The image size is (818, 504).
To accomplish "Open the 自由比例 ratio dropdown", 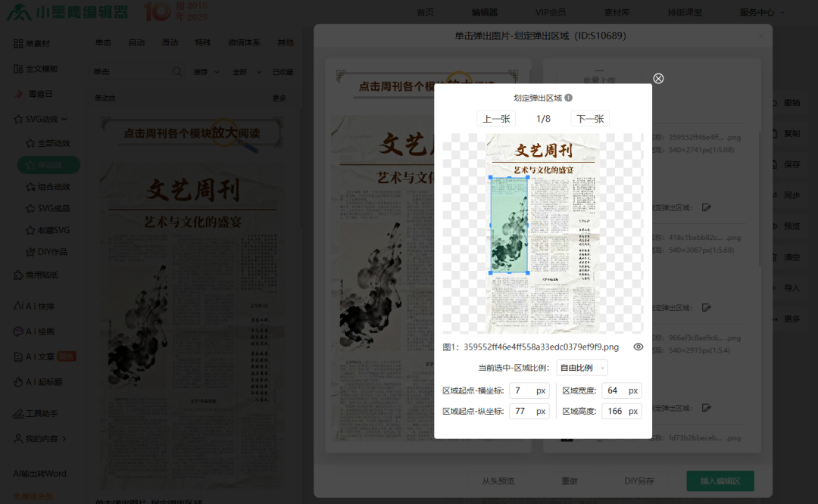I will point(582,368).
